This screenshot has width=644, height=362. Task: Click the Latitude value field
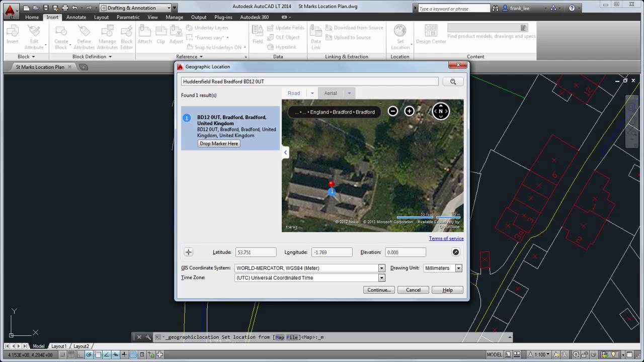point(256,252)
